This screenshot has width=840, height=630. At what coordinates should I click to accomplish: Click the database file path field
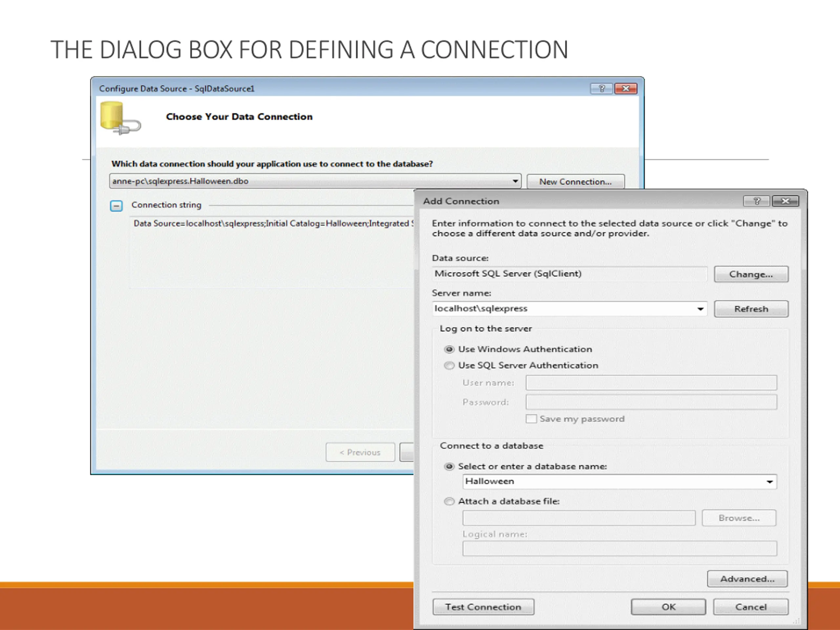(x=579, y=518)
